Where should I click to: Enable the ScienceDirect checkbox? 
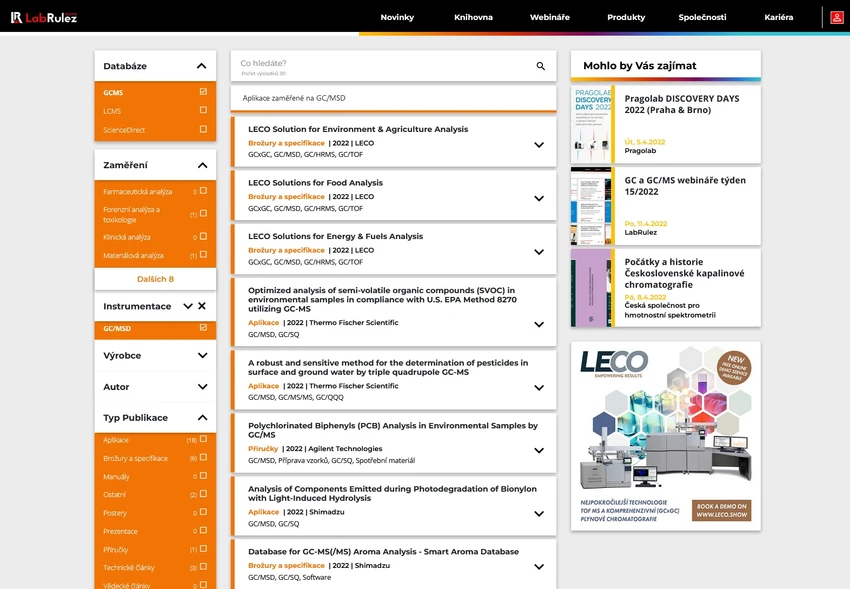[203, 130]
